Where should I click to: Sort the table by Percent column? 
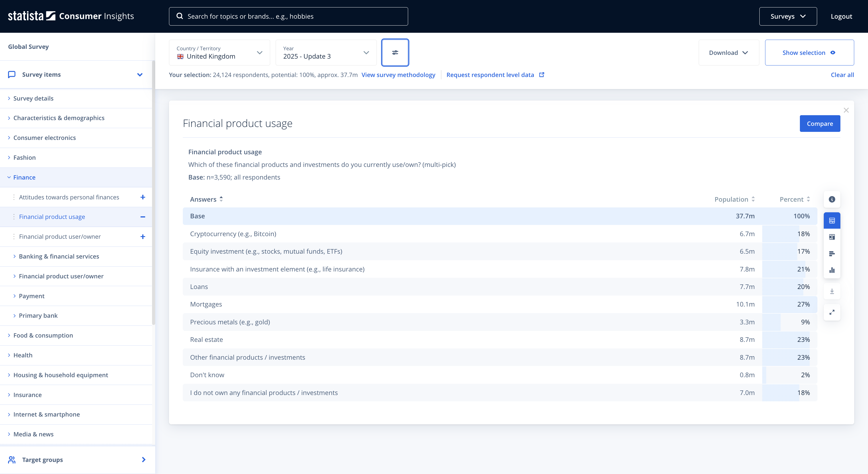[794, 199]
